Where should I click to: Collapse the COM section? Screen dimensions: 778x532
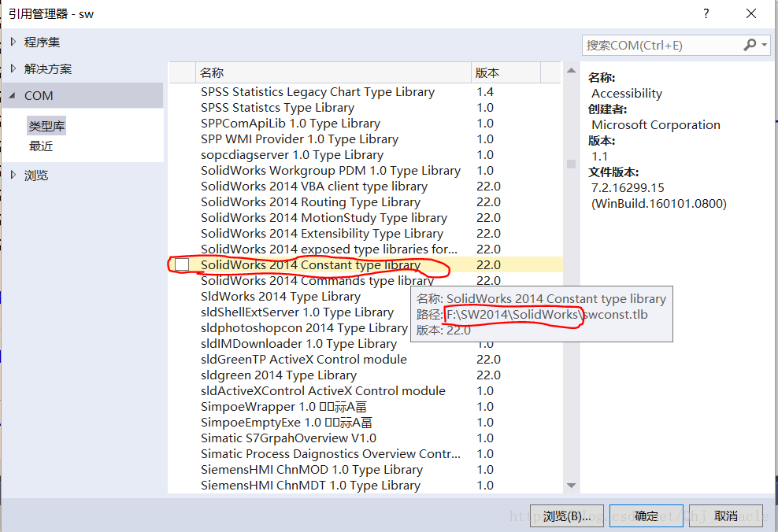point(13,95)
